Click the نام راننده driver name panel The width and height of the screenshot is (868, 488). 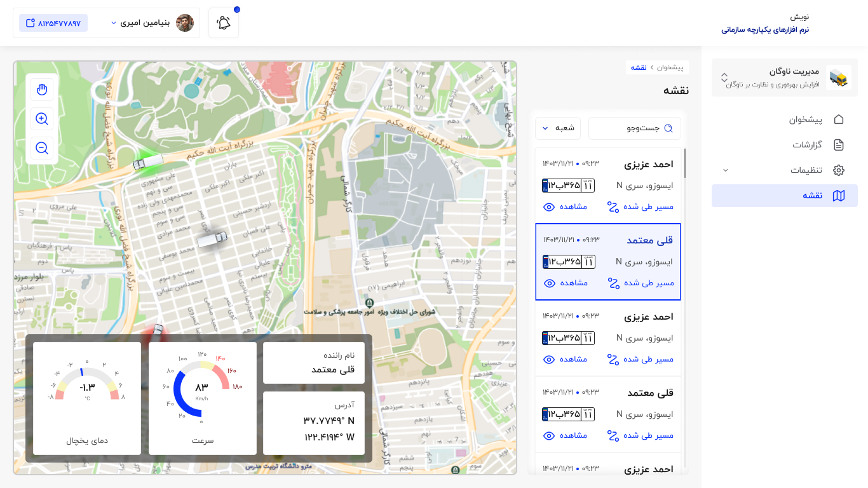click(x=314, y=363)
